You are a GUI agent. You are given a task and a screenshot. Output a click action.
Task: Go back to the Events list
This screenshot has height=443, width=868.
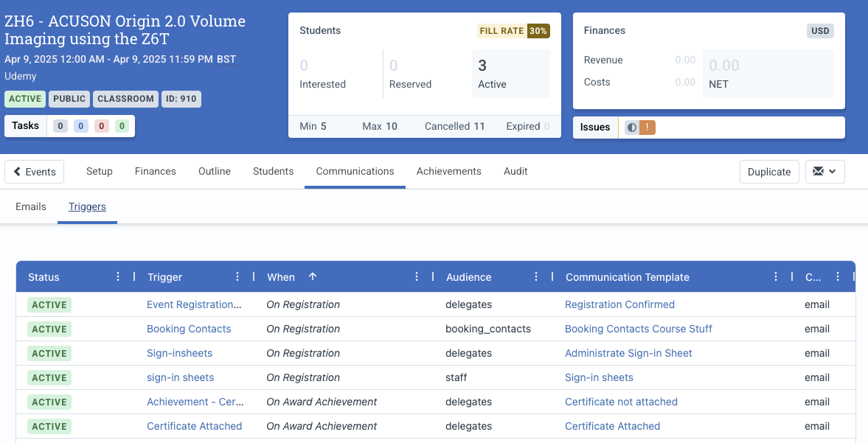(35, 172)
